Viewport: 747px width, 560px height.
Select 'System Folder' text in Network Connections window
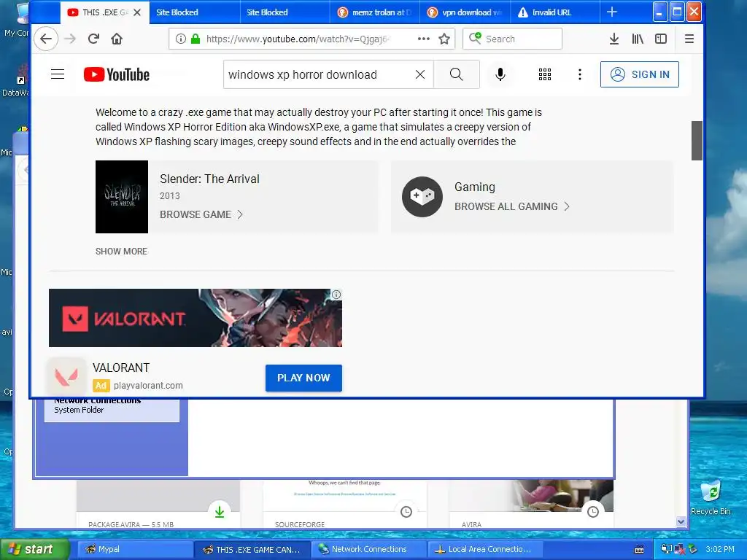click(x=79, y=410)
